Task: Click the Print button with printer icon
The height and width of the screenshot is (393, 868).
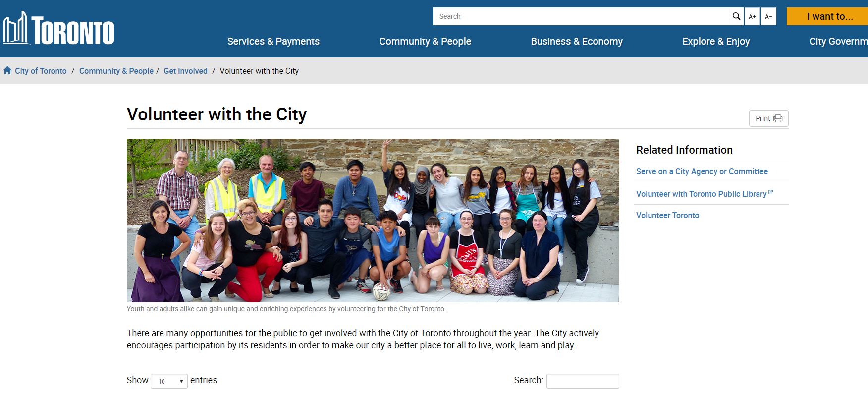Action: 768,118
